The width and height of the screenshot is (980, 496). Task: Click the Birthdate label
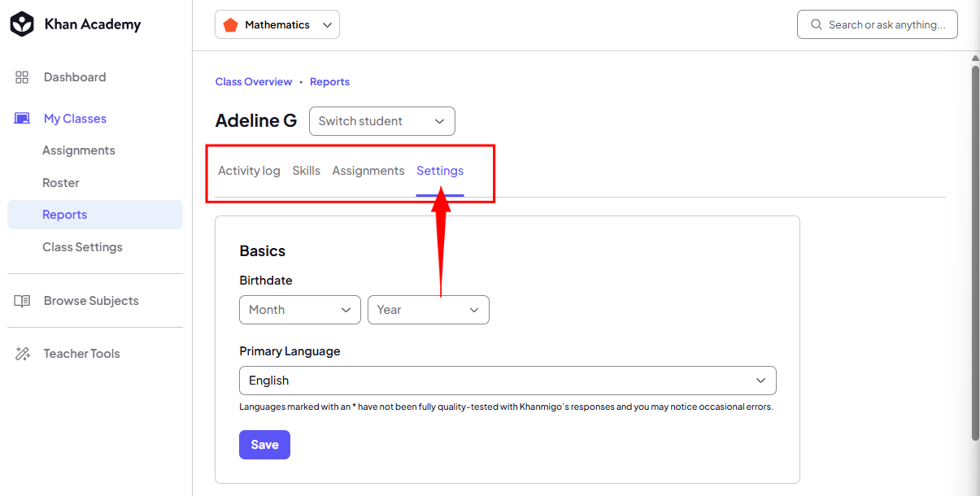[x=266, y=281]
